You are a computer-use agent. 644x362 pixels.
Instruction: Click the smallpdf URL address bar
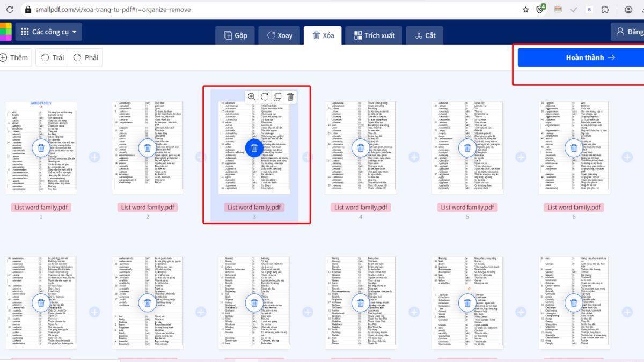[268, 10]
